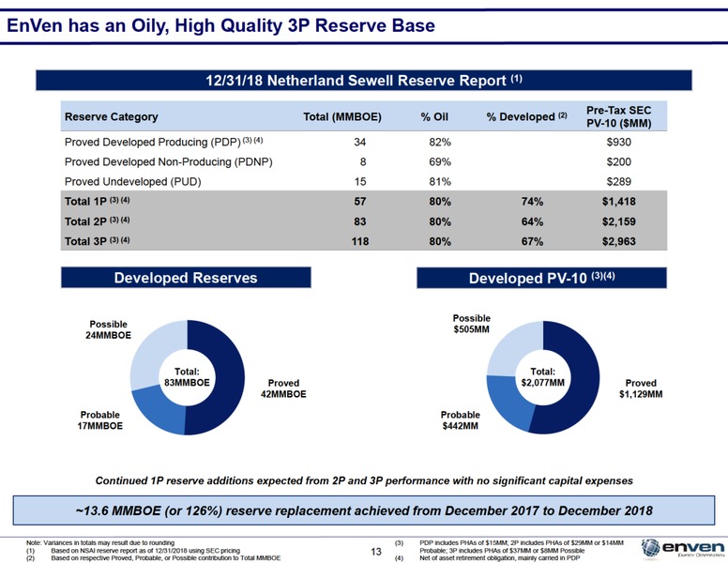Viewport: 728px width, 563px height.
Task: Select the 'Total (MMBOE)' column header
Action: pyautogui.click(x=342, y=116)
